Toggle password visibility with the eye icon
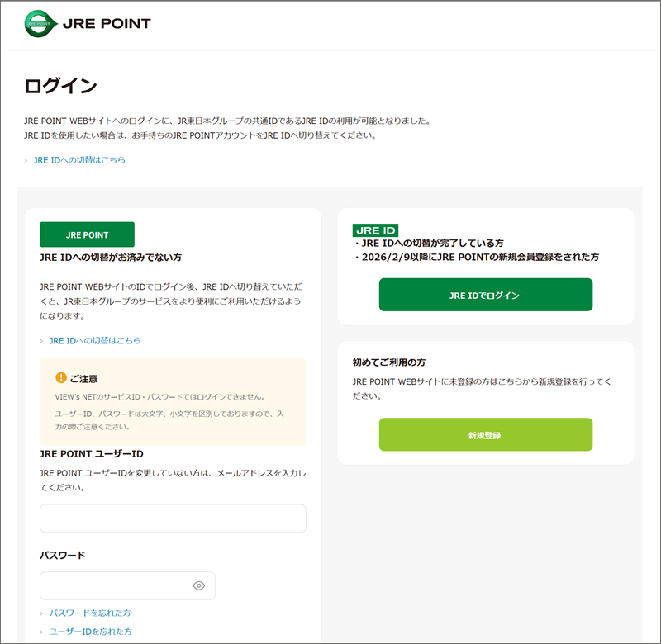This screenshot has height=644, width=661. [198, 585]
